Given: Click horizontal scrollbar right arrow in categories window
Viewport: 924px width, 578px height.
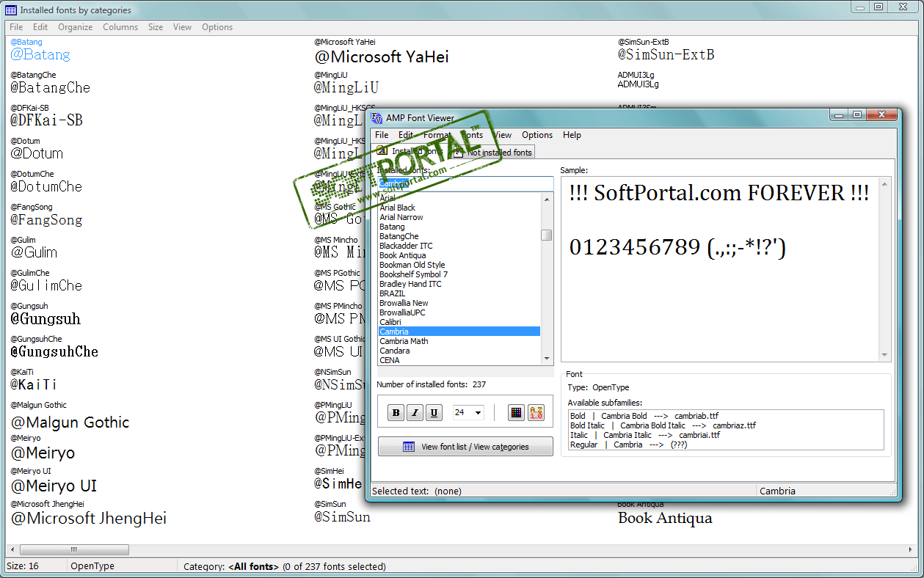Looking at the screenshot, I should point(912,549).
